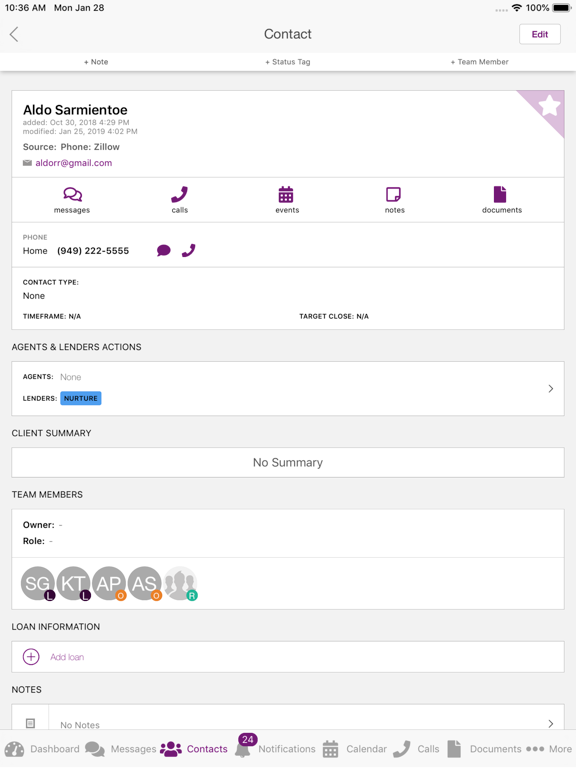Open the events calendar icon
Screen dimensions: 576x768
coord(286,194)
